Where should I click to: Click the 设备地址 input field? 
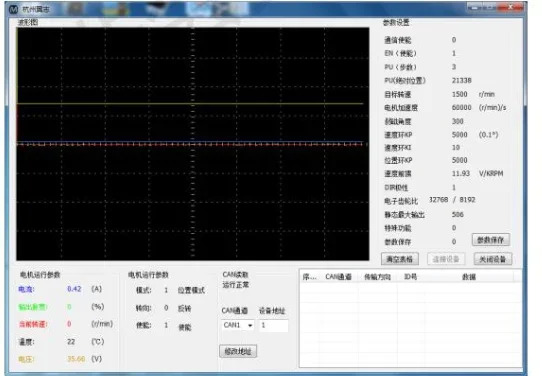273,326
